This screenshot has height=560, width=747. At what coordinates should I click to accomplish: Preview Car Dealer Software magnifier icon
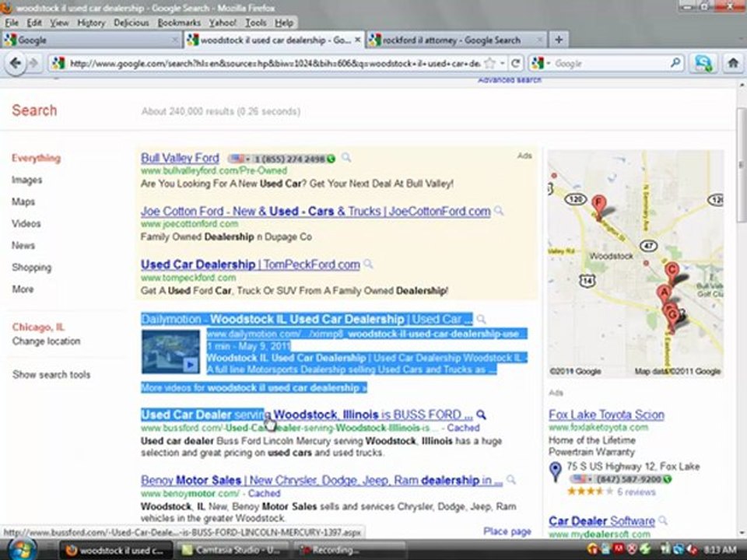[x=663, y=520]
